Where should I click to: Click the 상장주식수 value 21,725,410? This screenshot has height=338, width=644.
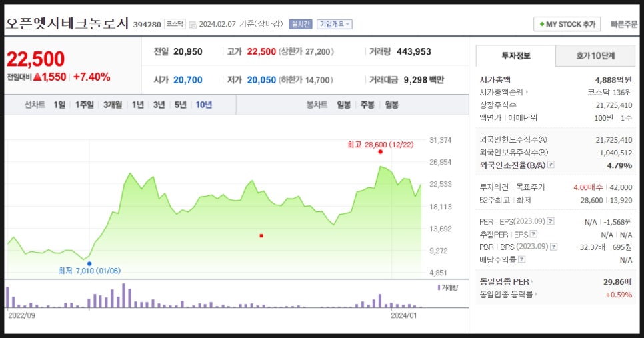pyautogui.click(x=614, y=105)
